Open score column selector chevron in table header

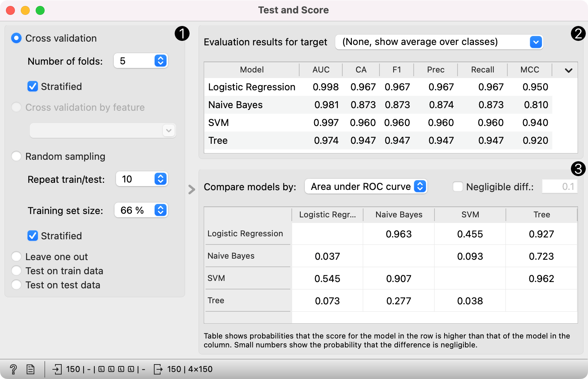click(568, 70)
